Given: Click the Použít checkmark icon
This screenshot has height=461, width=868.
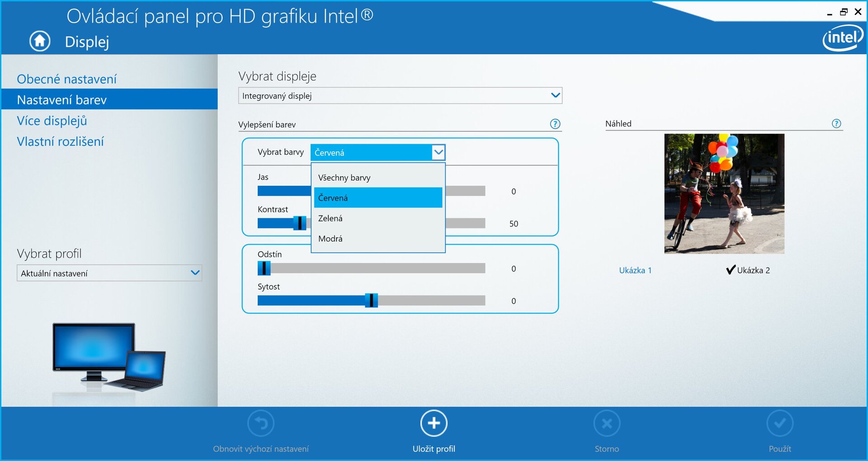Looking at the screenshot, I should pos(780,423).
